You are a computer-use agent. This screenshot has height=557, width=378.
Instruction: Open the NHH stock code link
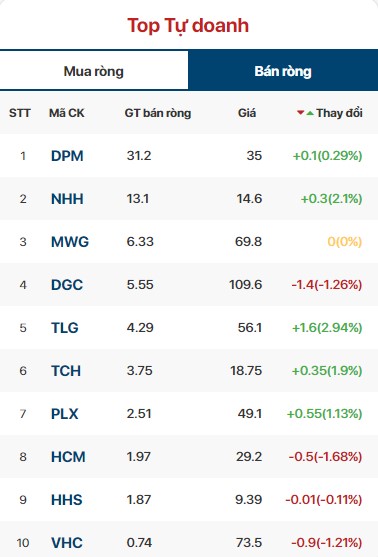(67, 199)
